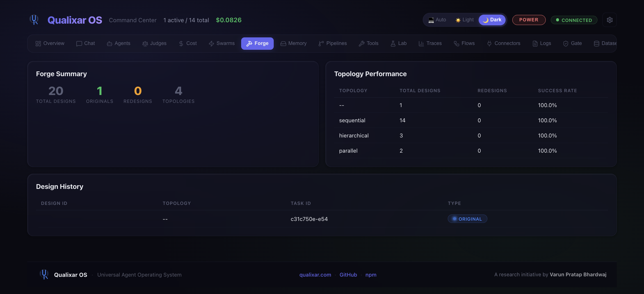
Task: Click the '1 active / 14 total' text
Action: pos(186,20)
